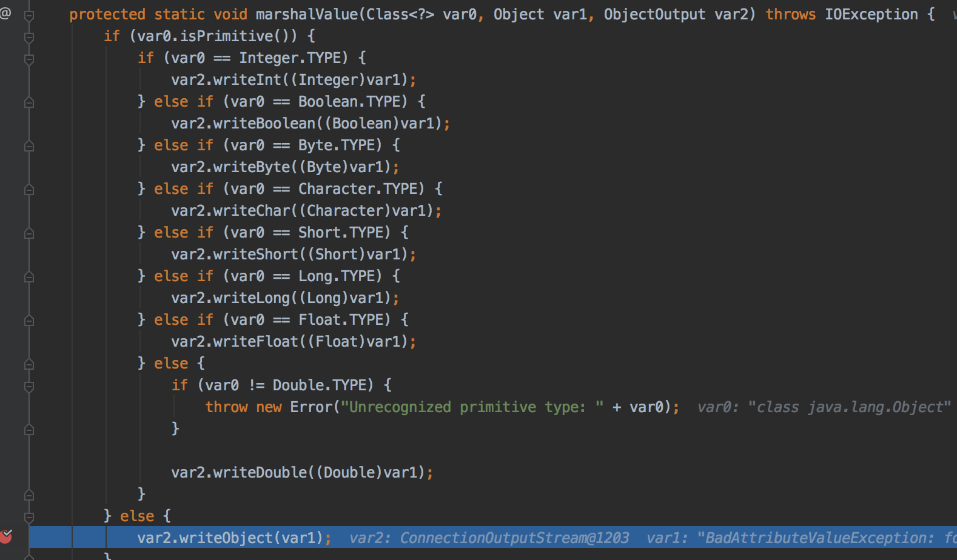Click the 'writeChar' method call

point(252,211)
